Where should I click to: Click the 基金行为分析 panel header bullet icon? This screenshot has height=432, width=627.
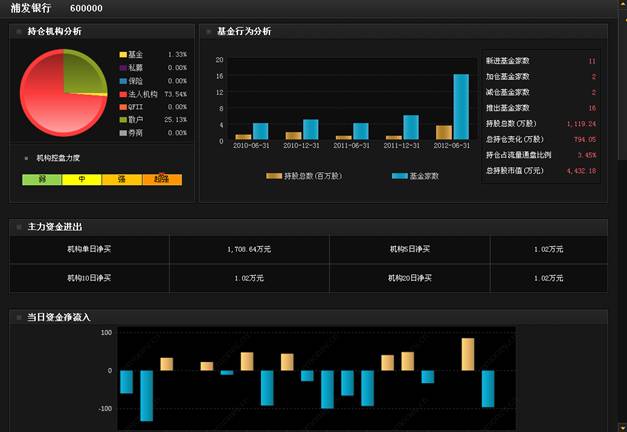pos(208,32)
